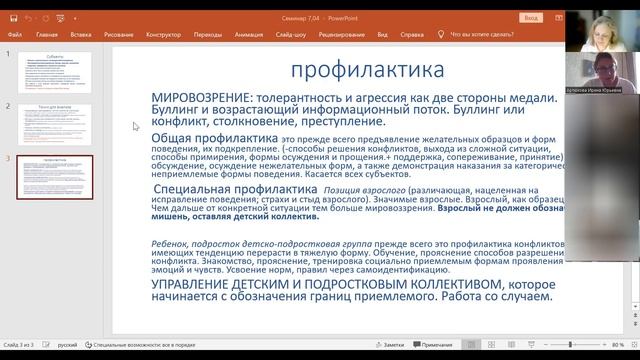The width and height of the screenshot is (640, 360).
Task: Click the Save icon in quick access toolbar
Action: [x=14, y=18]
